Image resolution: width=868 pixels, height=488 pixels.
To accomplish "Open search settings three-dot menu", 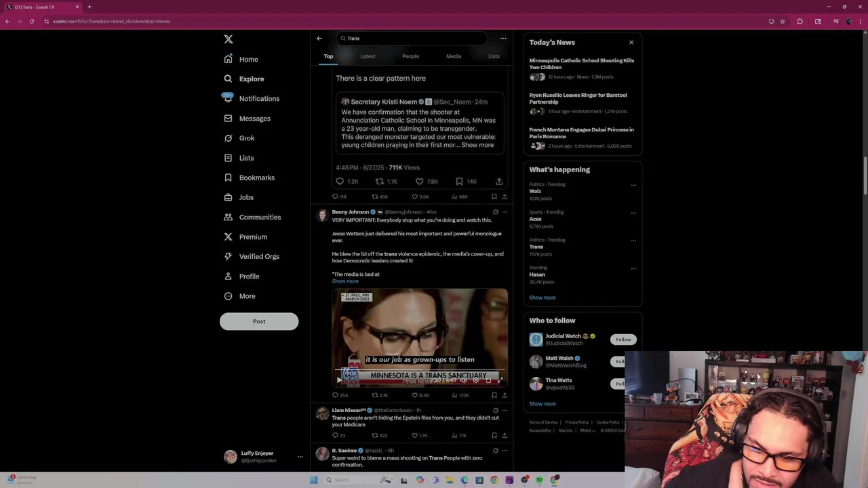I will [503, 39].
